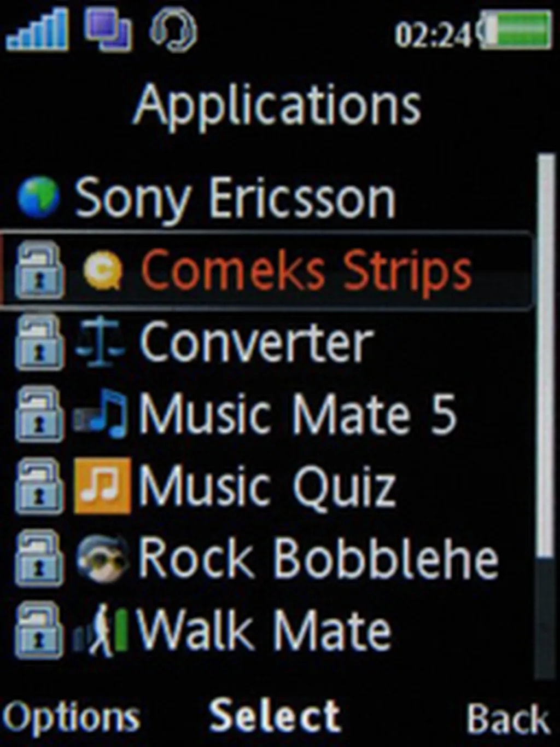Screen dimensions: 560x747
Task: Click the padlock icon beside Walk Mate
Action: pyautogui.click(x=38, y=630)
